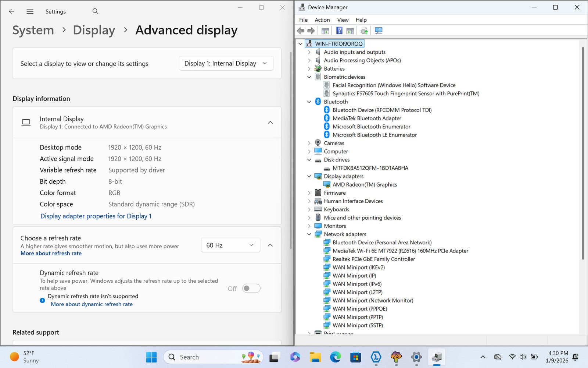Viewport: 588px width, 368px height.
Task: Collapse the Bluetooth device category
Action: 309,102
